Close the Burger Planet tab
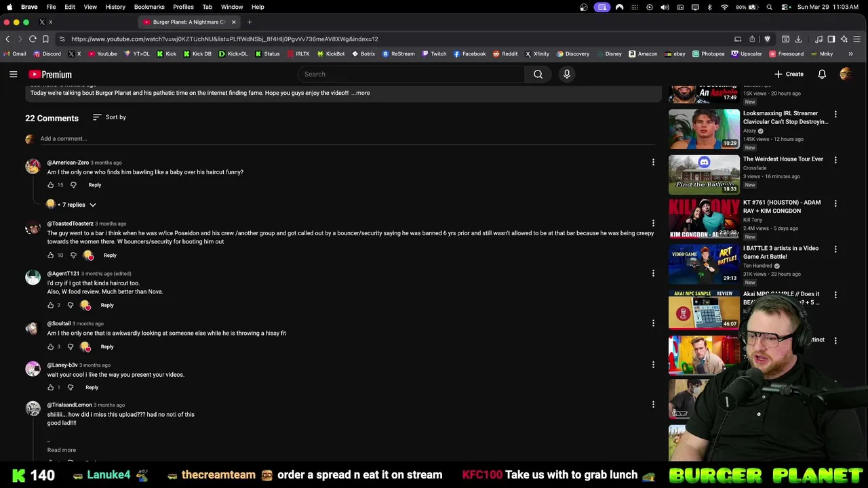This screenshot has width=868, height=488. pos(233,22)
